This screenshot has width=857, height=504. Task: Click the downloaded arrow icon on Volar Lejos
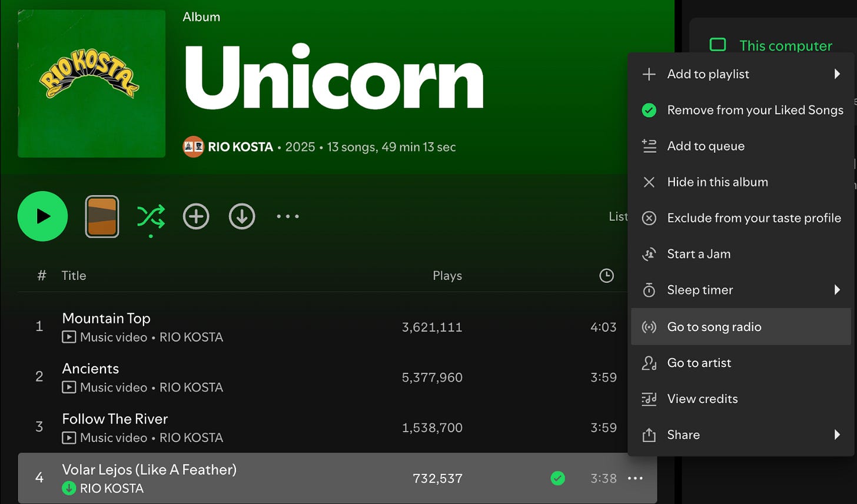click(69, 488)
